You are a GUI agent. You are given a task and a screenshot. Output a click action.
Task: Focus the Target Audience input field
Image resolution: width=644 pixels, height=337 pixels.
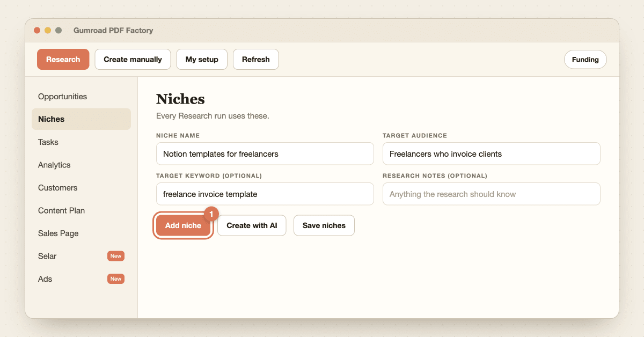point(492,153)
